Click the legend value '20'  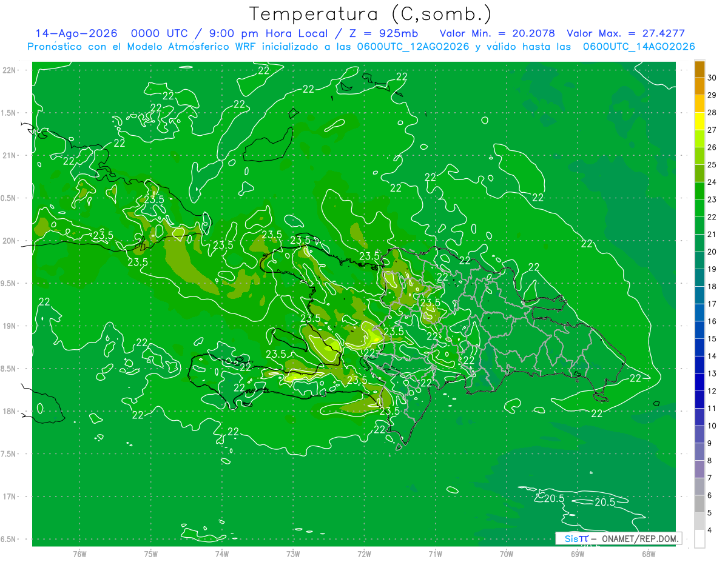click(713, 252)
